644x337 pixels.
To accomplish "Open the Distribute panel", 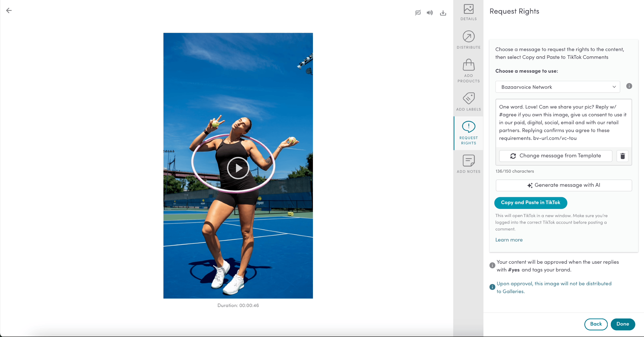I will [x=468, y=40].
